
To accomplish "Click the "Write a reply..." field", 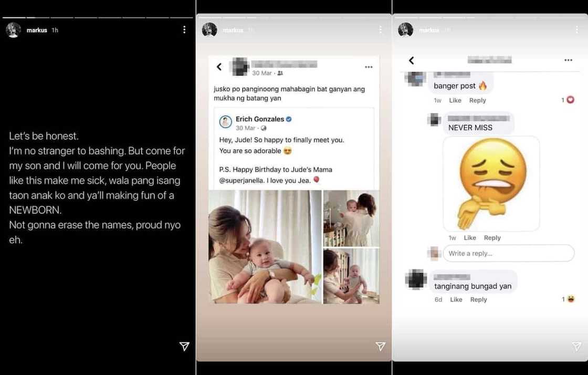I will tap(509, 254).
